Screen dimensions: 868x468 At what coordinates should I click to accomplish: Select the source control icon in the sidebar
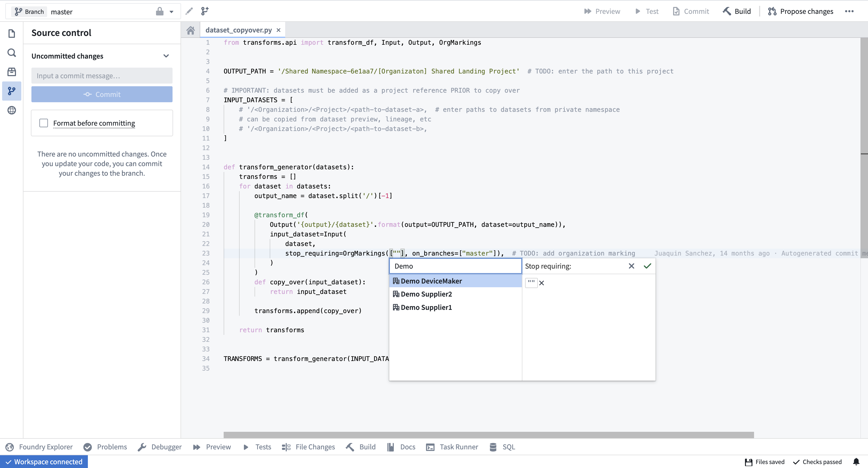coord(11,91)
